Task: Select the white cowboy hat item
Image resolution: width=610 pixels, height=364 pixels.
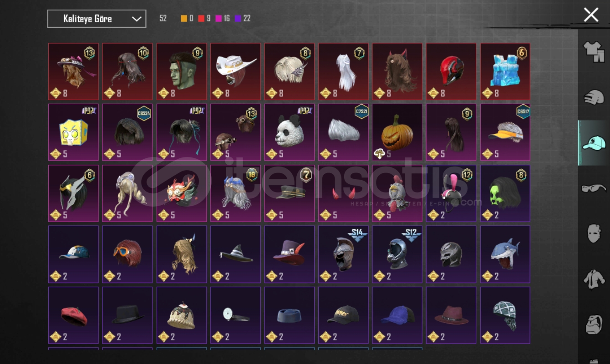Action: [x=235, y=71]
